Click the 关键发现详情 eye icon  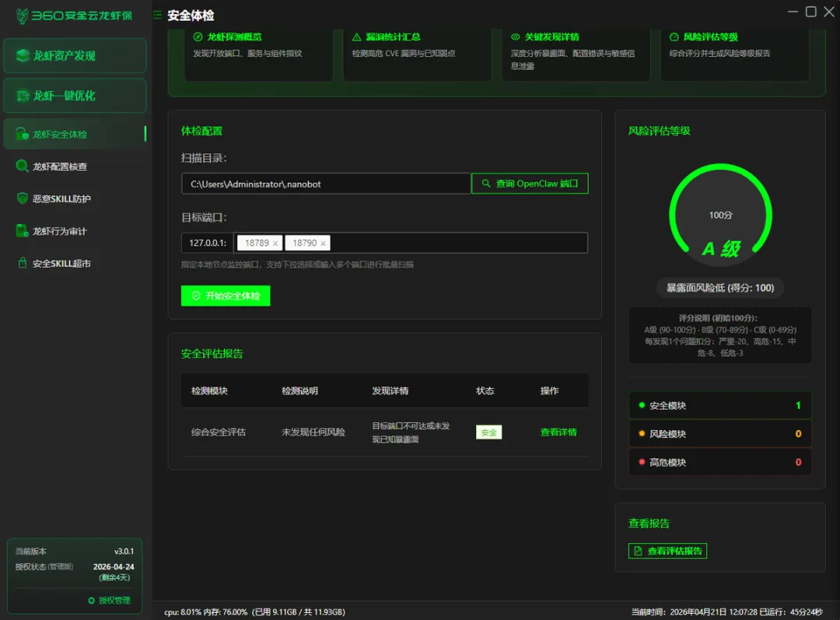(516, 37)
